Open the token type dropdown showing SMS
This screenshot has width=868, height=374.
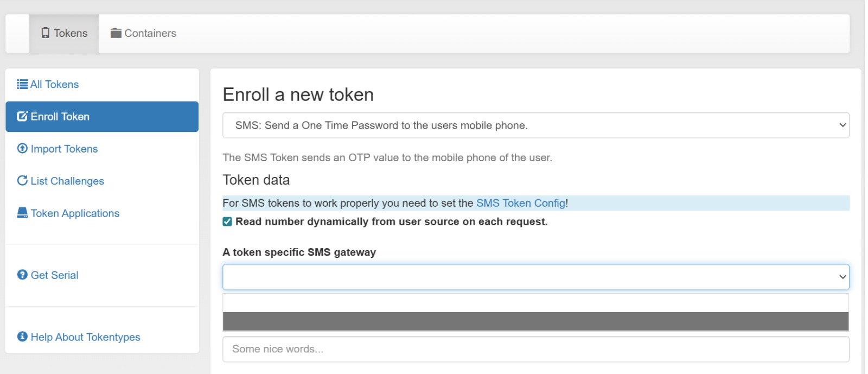coord(535,125)
